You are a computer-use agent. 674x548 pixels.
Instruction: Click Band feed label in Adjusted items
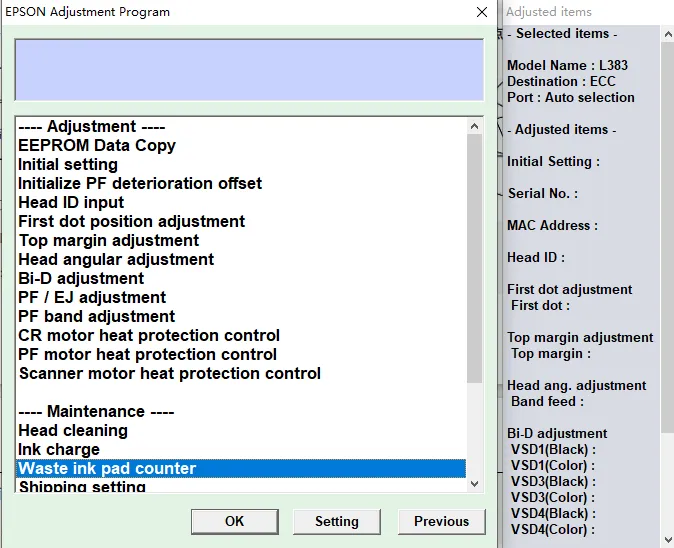click(x=548, y=401)
